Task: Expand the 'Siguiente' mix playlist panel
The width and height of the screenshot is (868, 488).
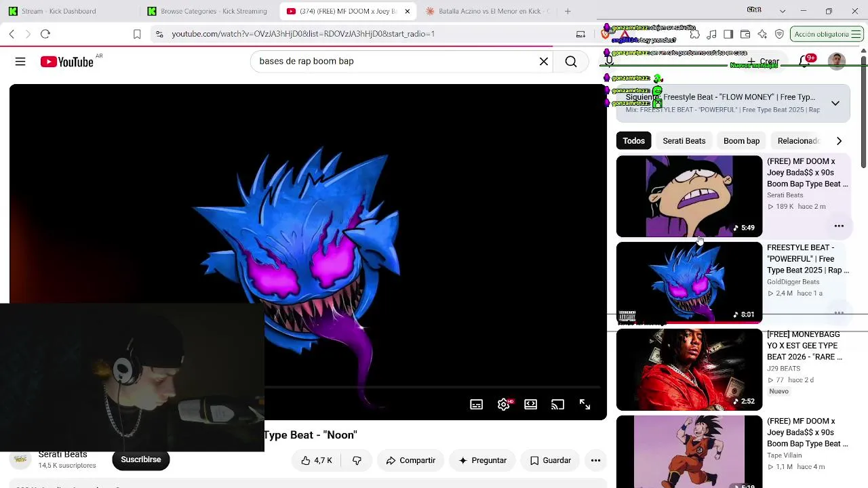Action: click(x=835, y=103)
